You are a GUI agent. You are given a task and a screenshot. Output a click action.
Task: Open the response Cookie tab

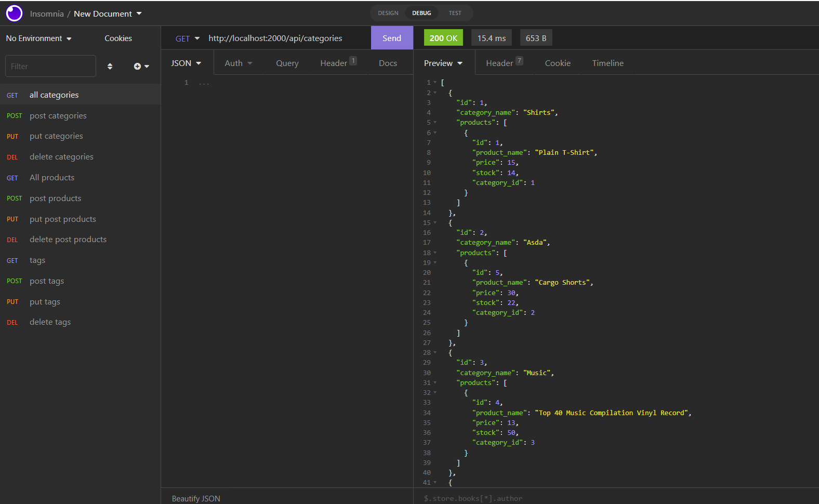(558, 63)
